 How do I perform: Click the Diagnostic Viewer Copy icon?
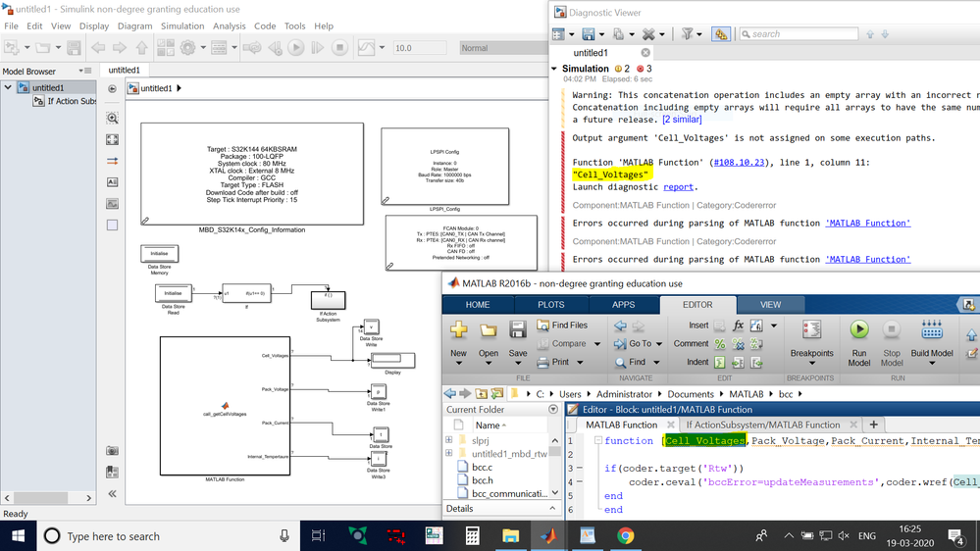[618, 34]
